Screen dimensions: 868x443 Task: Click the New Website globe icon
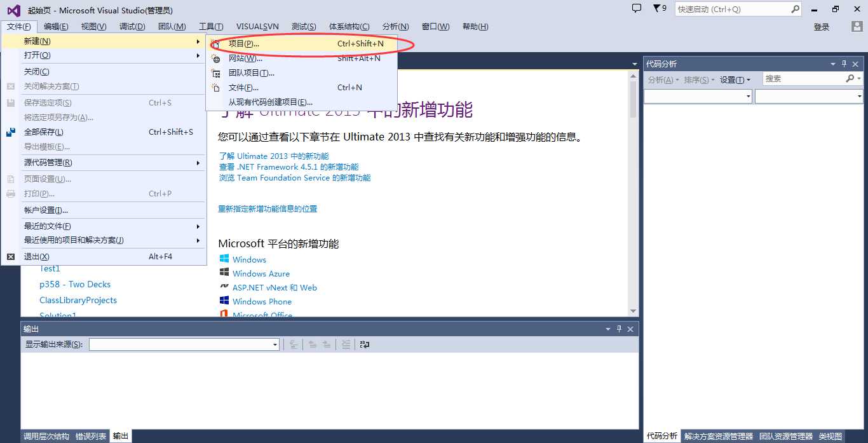pos(216,58)
